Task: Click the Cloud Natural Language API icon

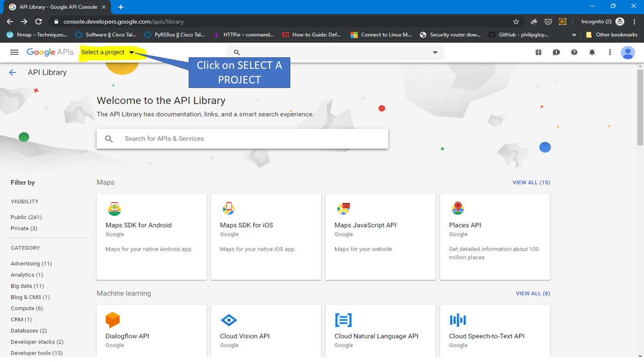Action: (344, 320)
